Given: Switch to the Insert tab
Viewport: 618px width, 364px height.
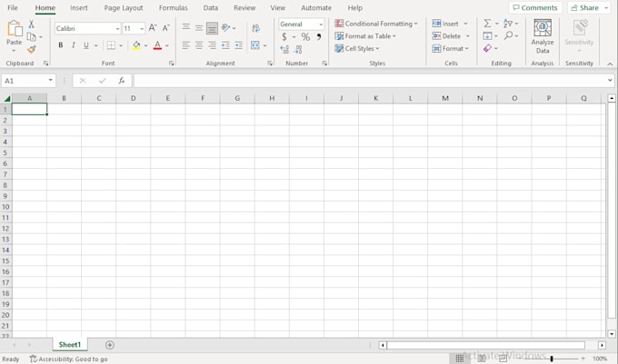Looking at the screenshot, I should (79, 8).
